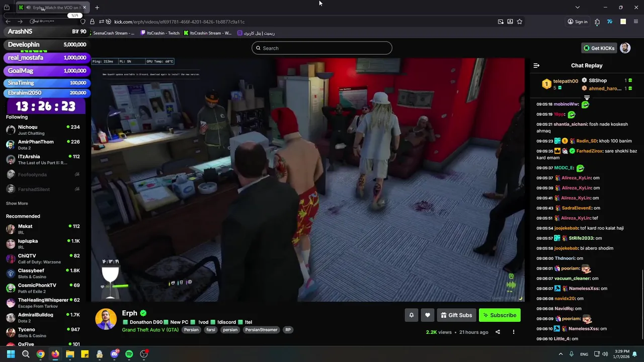Click the browser back arrow
644x362 pixels.
coord(8,22)
